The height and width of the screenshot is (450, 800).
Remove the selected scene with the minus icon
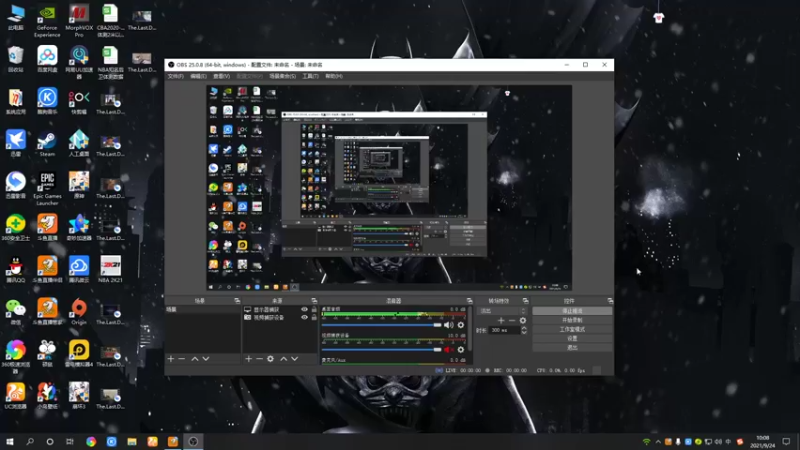pos(182,359)
